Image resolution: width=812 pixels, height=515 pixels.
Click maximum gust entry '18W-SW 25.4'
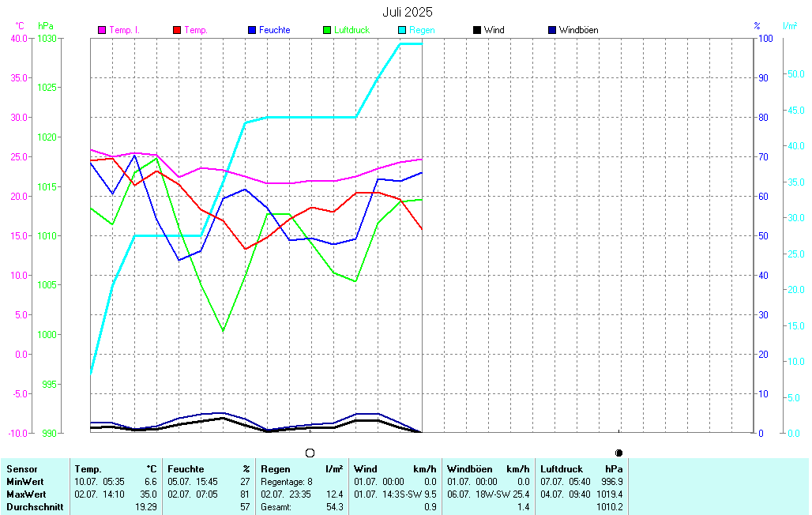pos(503,494)
